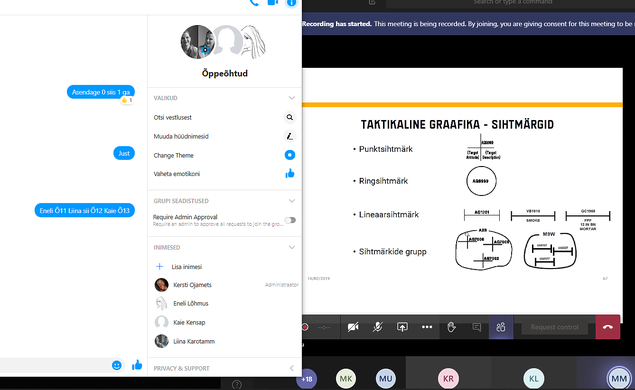Unmute the microphone in the meeting toolbar
This screenshot has height=390, width=635.
click(377, 327)
